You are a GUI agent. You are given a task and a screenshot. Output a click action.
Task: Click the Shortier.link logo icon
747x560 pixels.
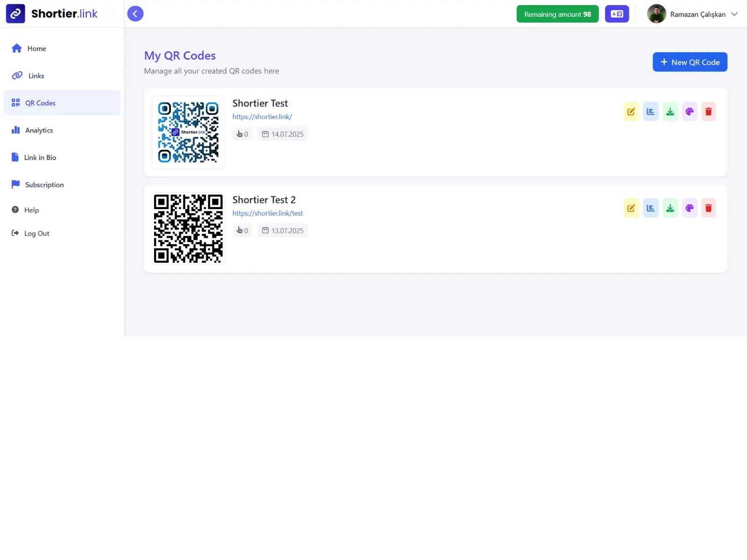(x=15, y=14)
